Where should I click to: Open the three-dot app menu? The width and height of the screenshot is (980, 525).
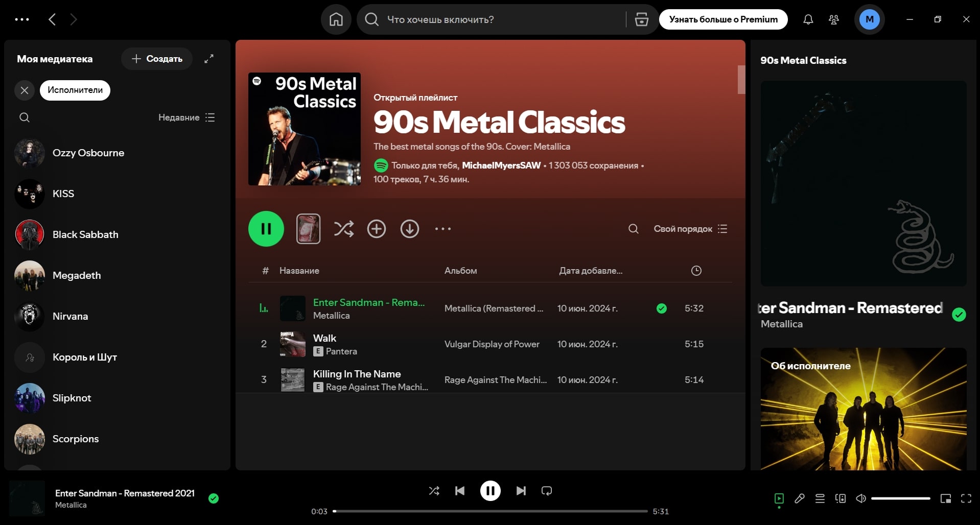22,19
